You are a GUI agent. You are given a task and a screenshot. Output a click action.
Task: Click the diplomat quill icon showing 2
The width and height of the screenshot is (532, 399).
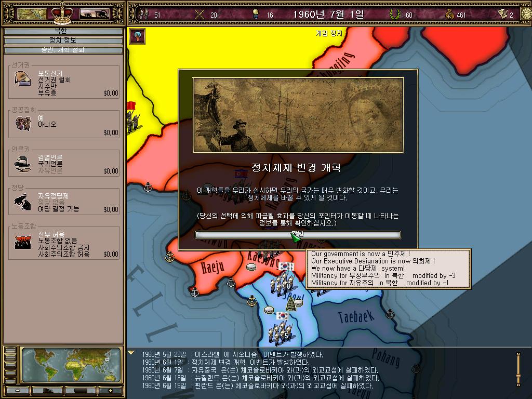click(503, 14)
